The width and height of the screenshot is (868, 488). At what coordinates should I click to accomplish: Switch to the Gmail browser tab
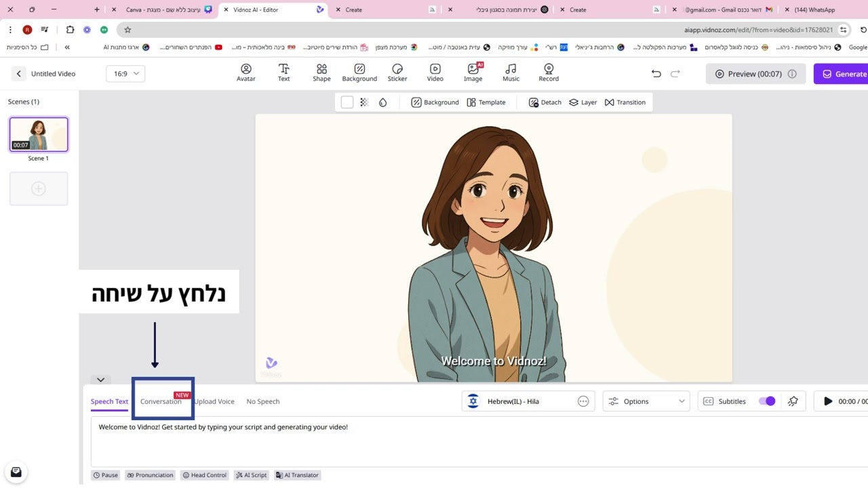click(x=724, y=9)
